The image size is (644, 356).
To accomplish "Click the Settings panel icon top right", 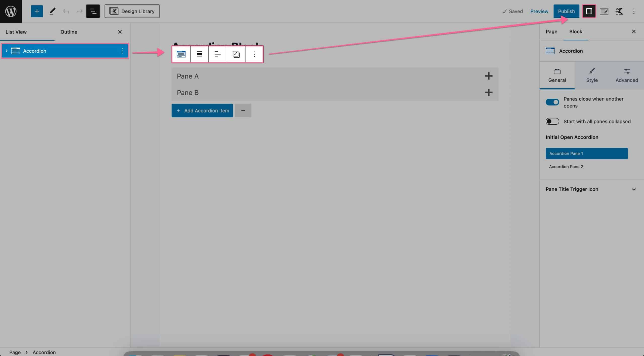I will click(x=589, y=11).
